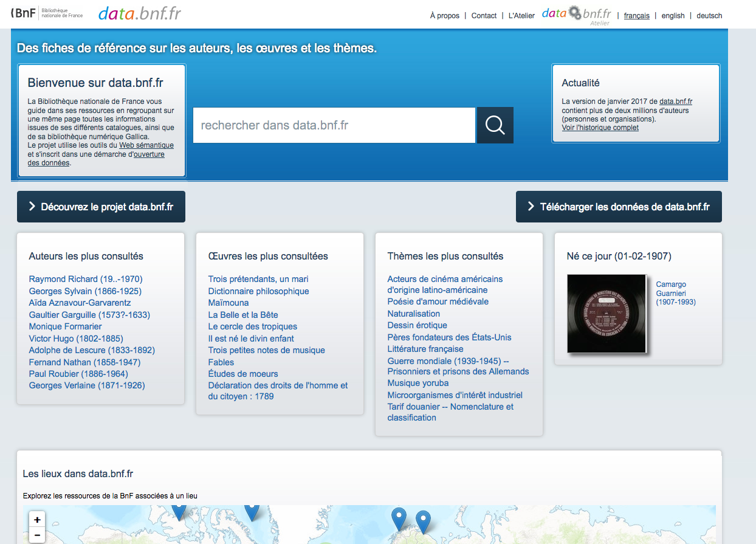This screenshot has width=756, height=544.
Task: Open Georges Sylvain (1866-1925)
Action: point(85,291)
